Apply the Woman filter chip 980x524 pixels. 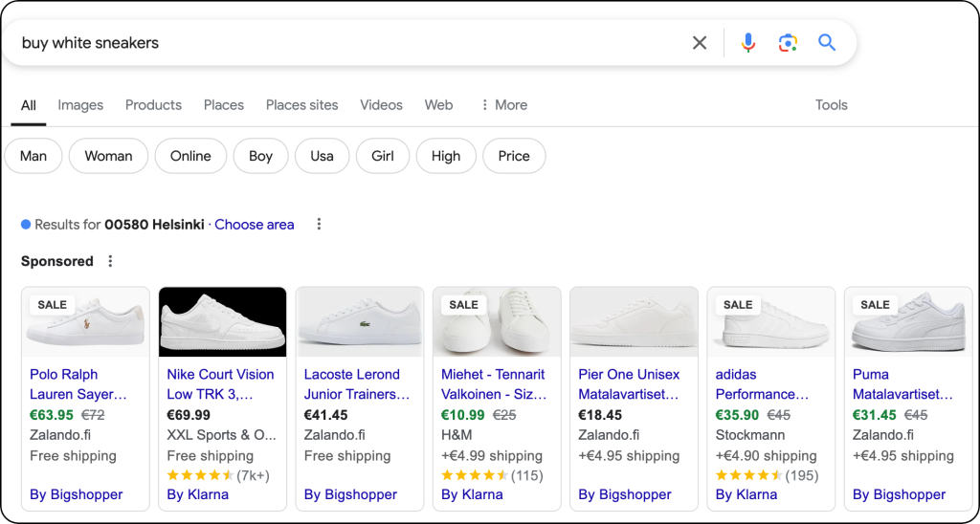108,156
